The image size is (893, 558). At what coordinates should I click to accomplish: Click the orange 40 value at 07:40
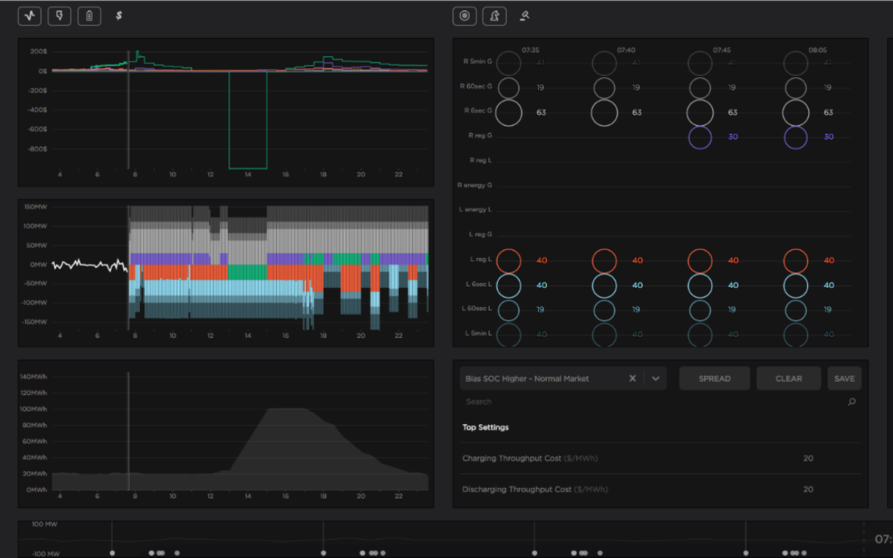coord(637,261)
